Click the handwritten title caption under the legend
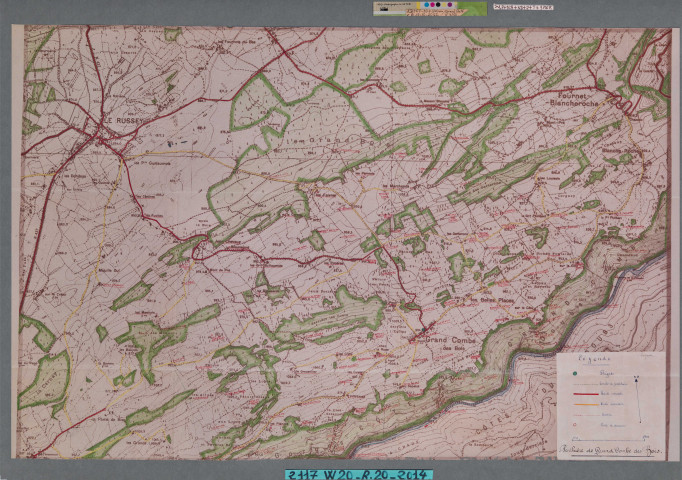 click(611, 451)
